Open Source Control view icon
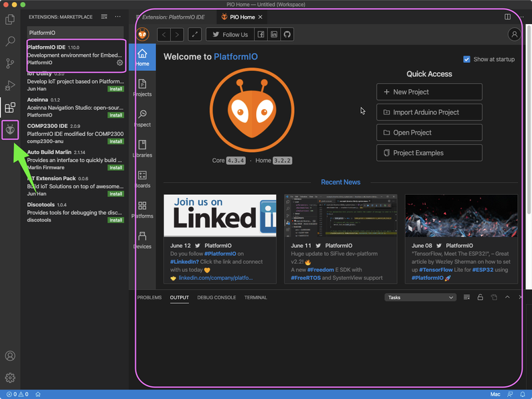This screenshot has width=532, height=399. [10, 64]
